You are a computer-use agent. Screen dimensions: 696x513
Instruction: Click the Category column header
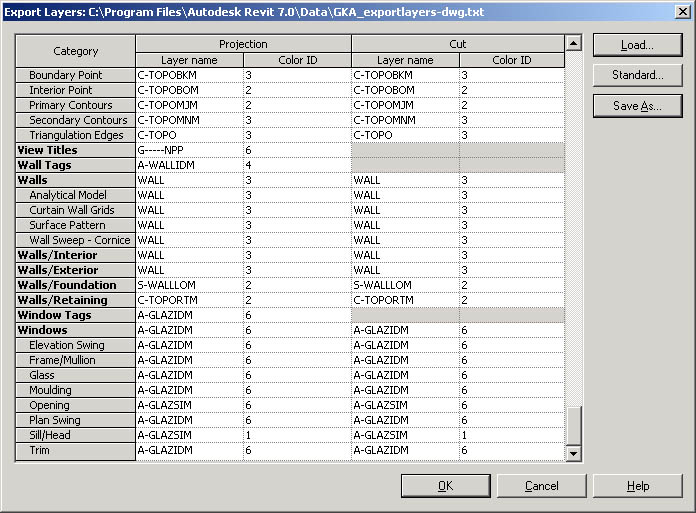coord(75,51)
